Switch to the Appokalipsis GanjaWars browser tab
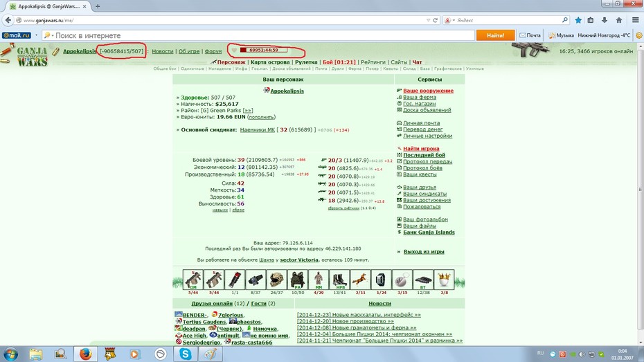This screenshot has width=644, height=362. click(48, 6)
